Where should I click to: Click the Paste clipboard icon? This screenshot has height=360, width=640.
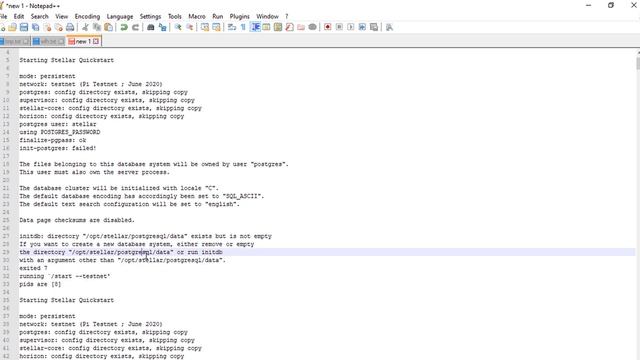tap(109, 27)
